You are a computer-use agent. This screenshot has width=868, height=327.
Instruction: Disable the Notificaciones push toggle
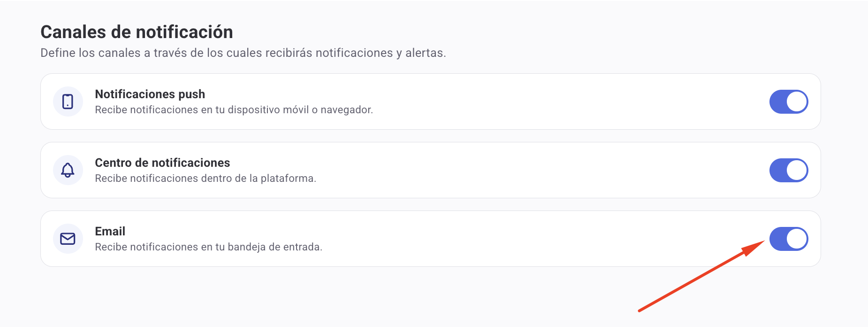click(x=789, y=101)
